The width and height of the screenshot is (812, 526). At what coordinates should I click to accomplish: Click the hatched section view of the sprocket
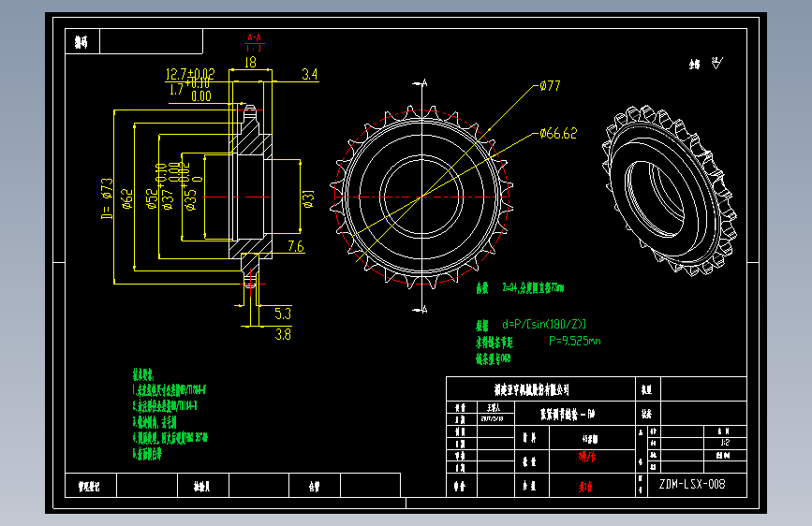coord(251,197)
